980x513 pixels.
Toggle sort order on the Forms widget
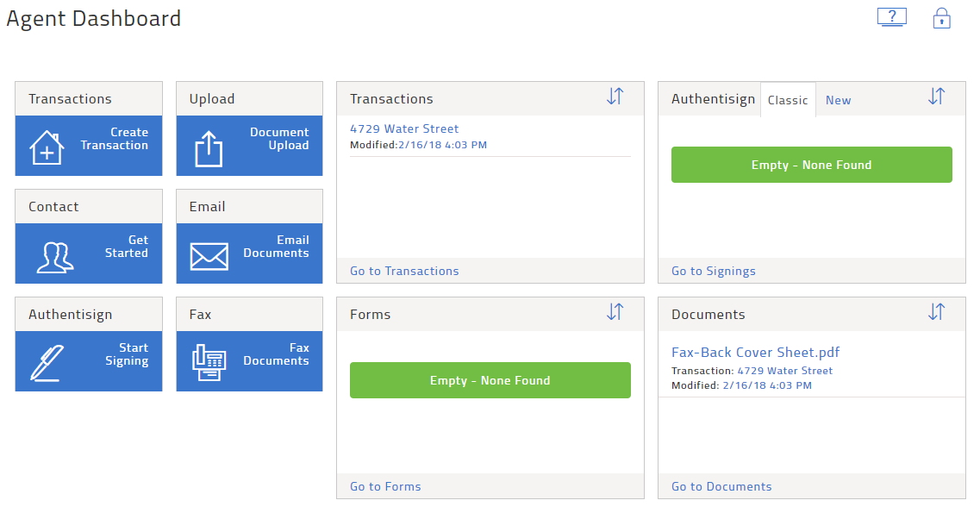point(615,312)
